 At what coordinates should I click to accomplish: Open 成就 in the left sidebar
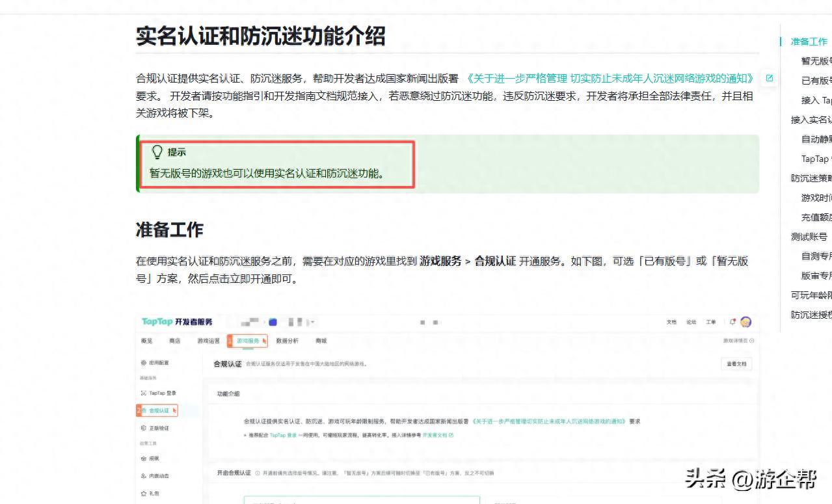154,458
